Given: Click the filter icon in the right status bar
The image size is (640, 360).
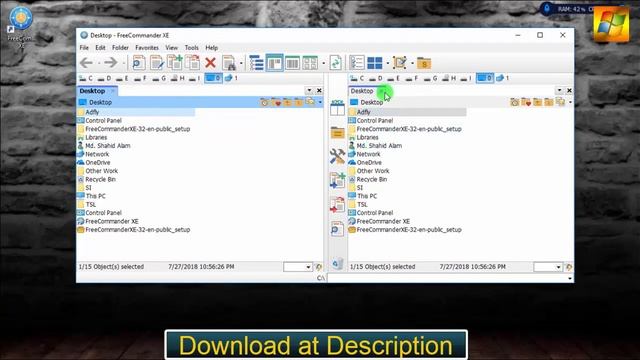Looking at the screenshot, I should point(569,267).
